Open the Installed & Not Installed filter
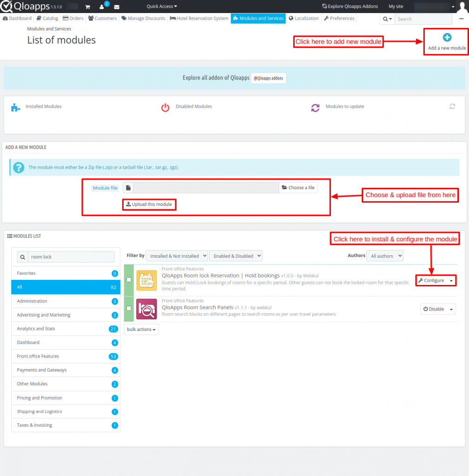This screenshot has width=469, height=476. (177, 256)
